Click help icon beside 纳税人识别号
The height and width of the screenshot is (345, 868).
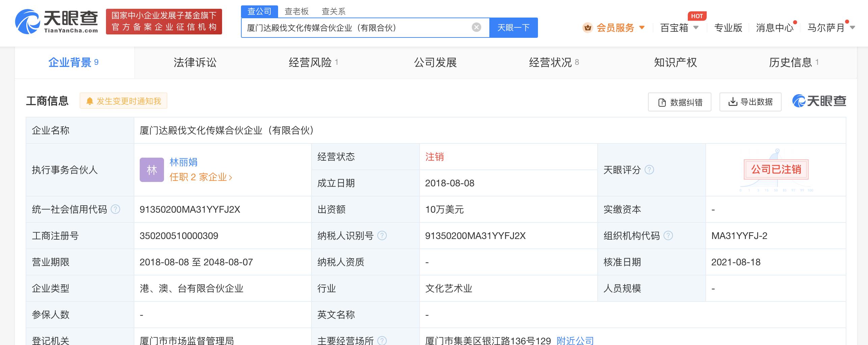(x=382, y=236)
